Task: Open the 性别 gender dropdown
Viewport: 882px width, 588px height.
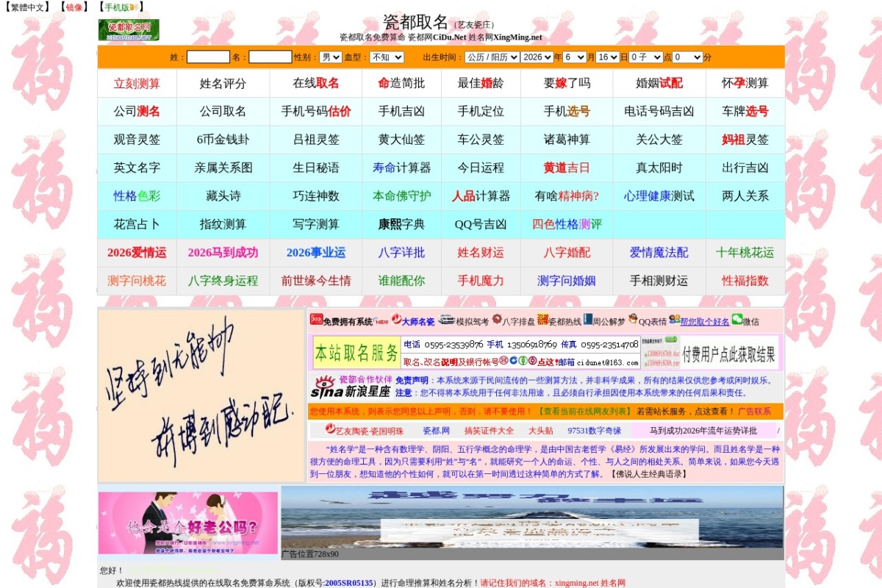Action: [x=330, y=57]
